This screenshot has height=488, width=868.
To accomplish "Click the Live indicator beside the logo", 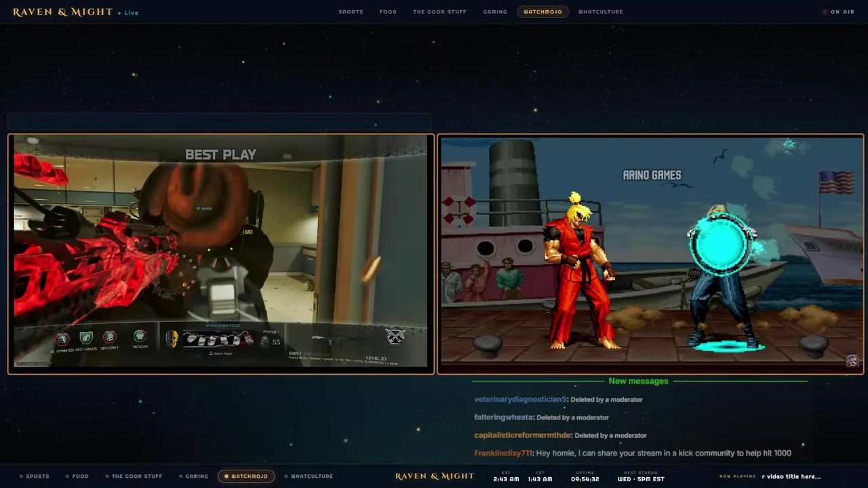I will (x=128, y=13).
